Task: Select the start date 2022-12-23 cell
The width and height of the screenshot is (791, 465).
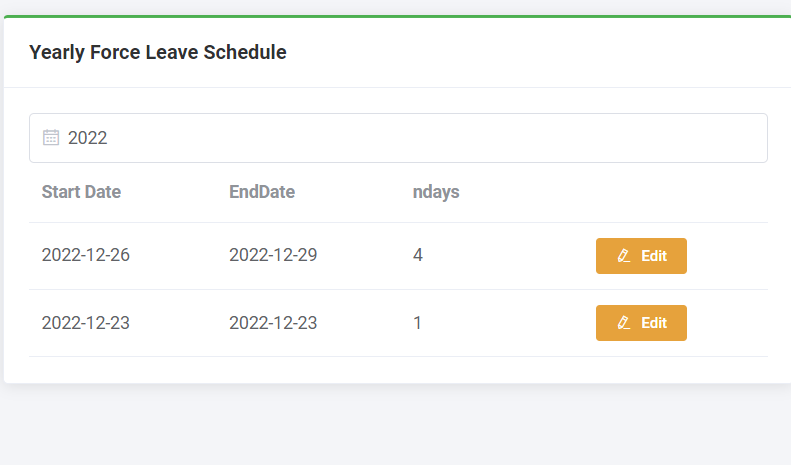Action: (86, 323)
